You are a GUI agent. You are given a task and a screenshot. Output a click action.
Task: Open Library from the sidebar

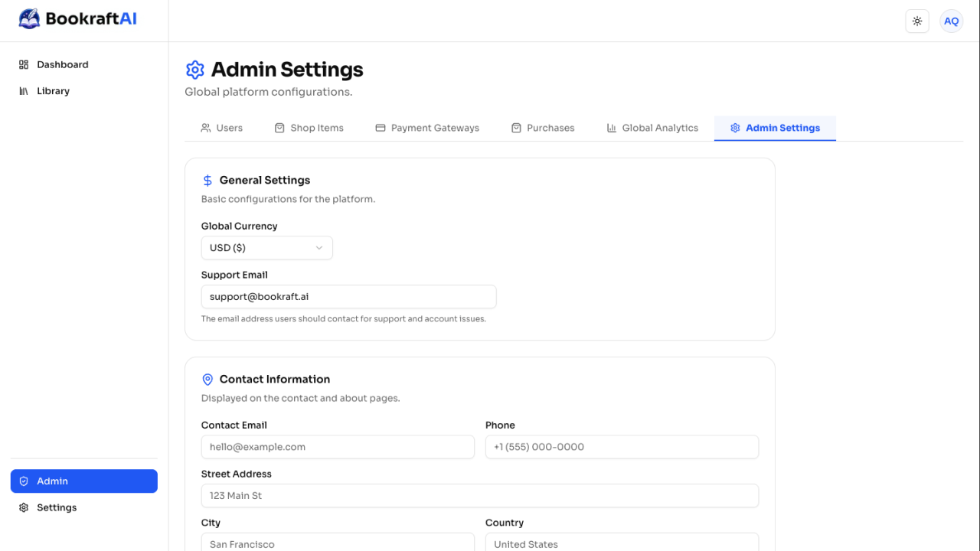[x=84, y=91]
